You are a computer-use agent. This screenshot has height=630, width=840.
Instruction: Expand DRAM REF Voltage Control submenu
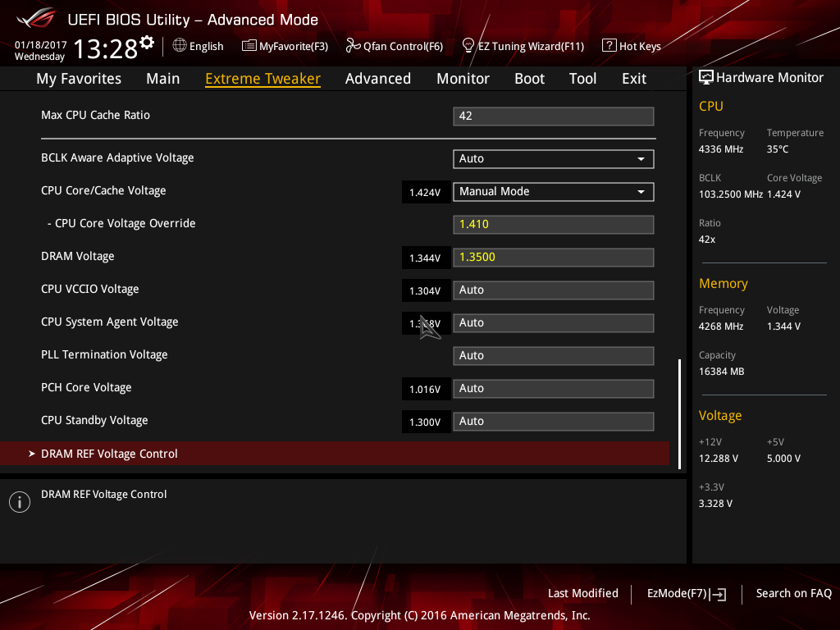tap(335, 454)
